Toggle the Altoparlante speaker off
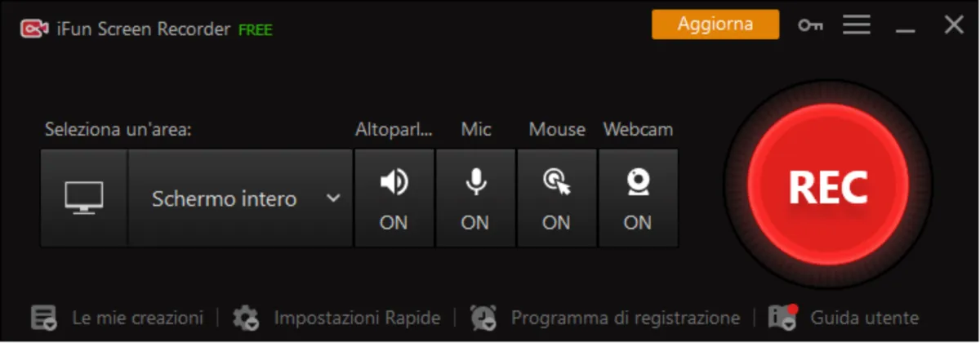The width and height of the screenshot is (980, 343). 394,198
